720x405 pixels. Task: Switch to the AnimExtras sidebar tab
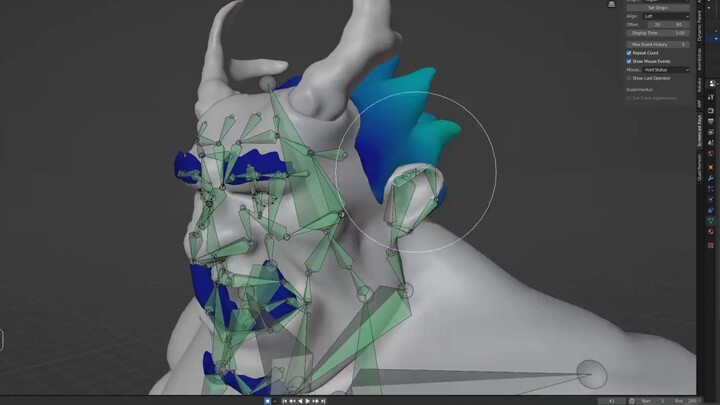[x=699, y=60]
